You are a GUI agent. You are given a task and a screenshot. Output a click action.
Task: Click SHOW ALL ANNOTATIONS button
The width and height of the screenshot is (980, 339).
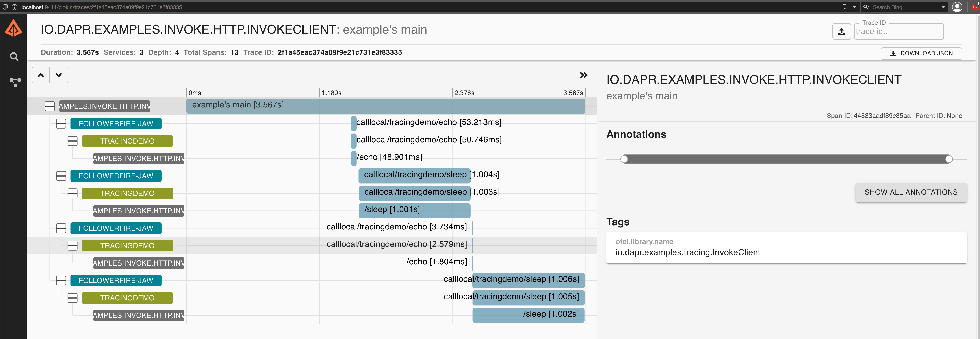(911, 192)
